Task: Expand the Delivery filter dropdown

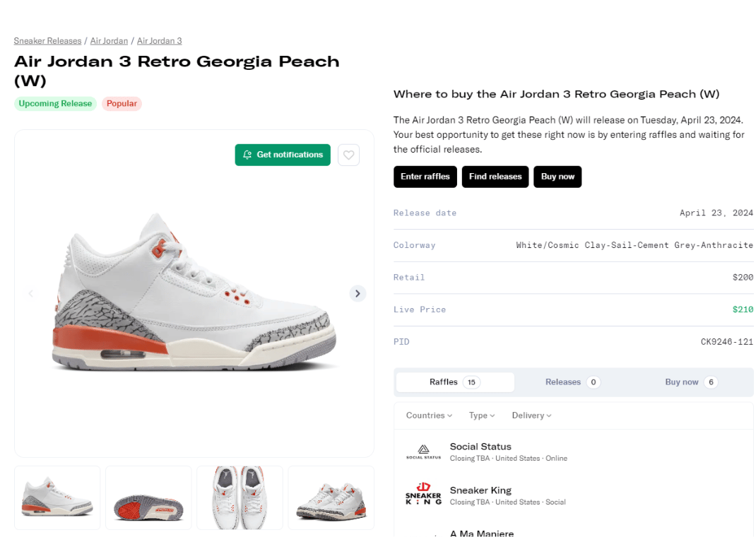Action: pos(531,415)
